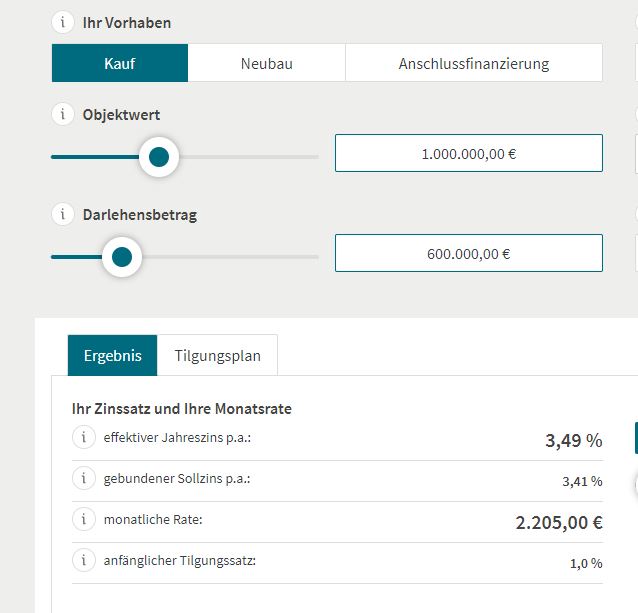The height and width of the screenshot is (613, 638).
Task: Select the Kauf option
Action: click(119, 63)
